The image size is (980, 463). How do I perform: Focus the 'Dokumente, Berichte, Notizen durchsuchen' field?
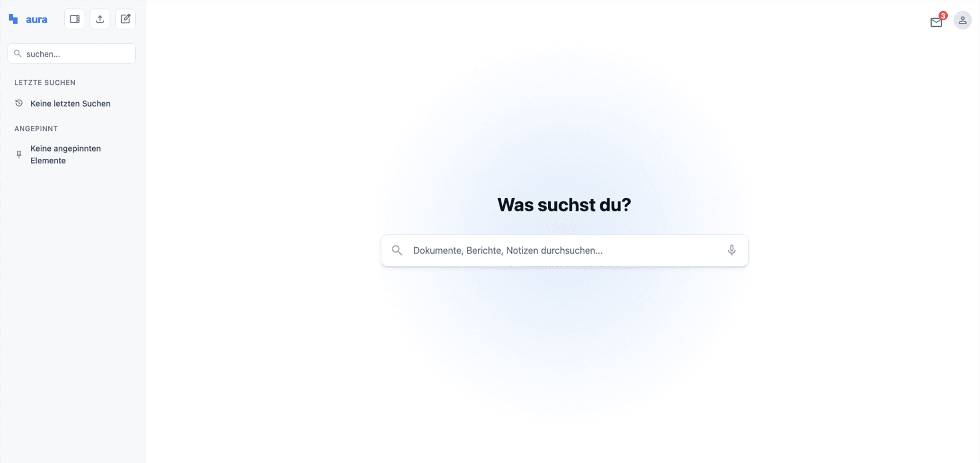(564, 250)
